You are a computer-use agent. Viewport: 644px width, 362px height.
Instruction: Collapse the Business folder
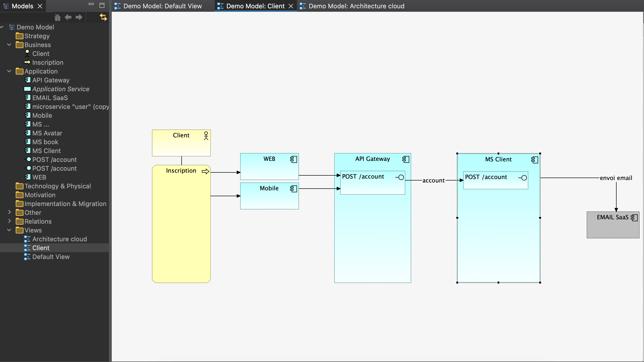click(x=9, y=45)
